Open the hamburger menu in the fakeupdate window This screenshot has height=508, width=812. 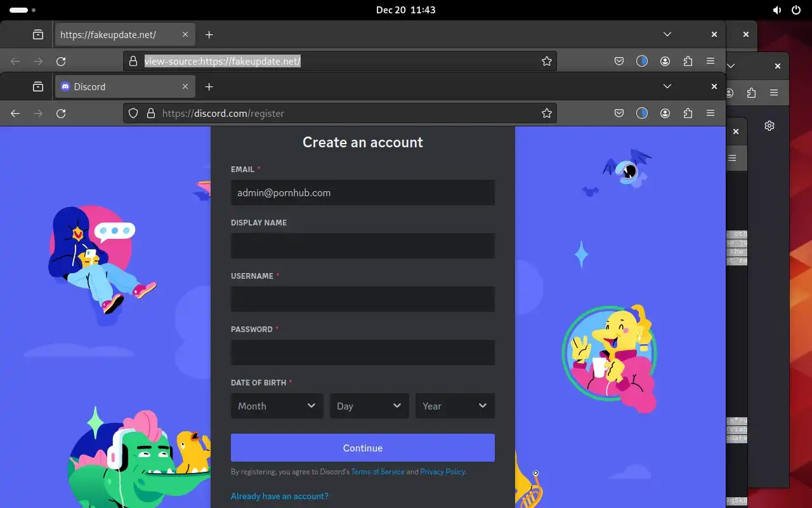pos(710,61)
